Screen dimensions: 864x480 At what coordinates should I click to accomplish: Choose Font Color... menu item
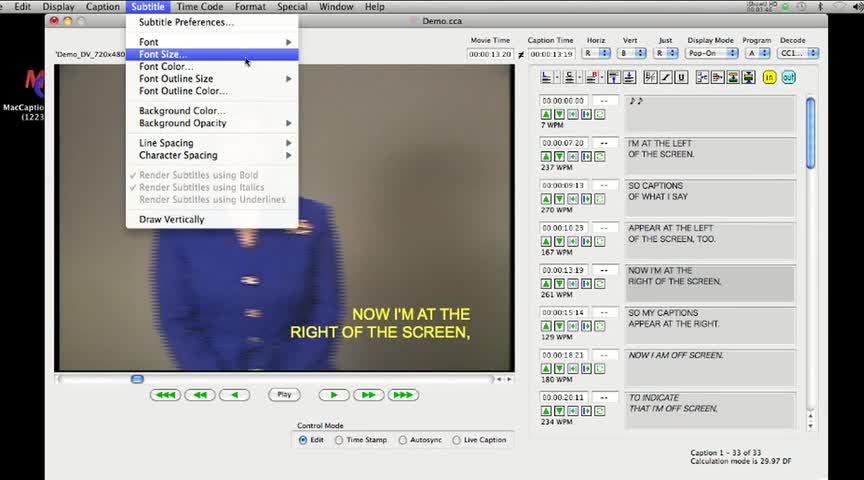tap(212, 67)
